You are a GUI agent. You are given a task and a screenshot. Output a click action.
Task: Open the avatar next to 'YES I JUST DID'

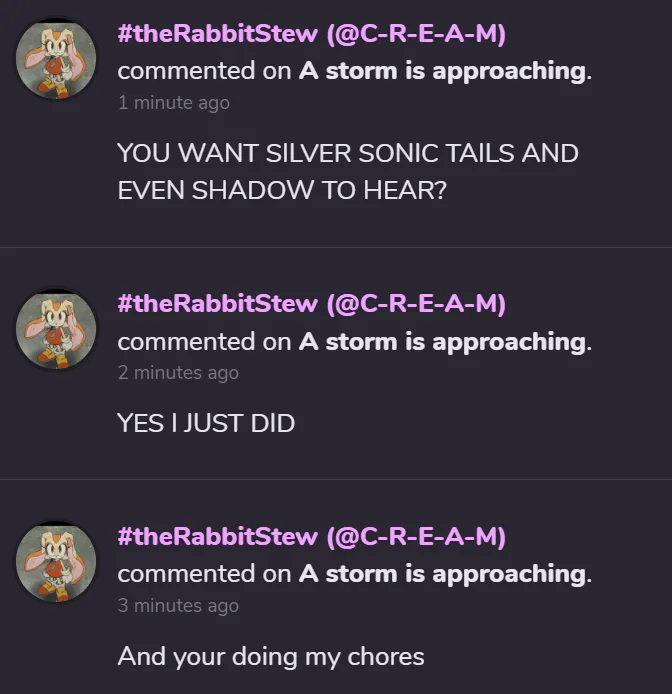pos(56,329)
